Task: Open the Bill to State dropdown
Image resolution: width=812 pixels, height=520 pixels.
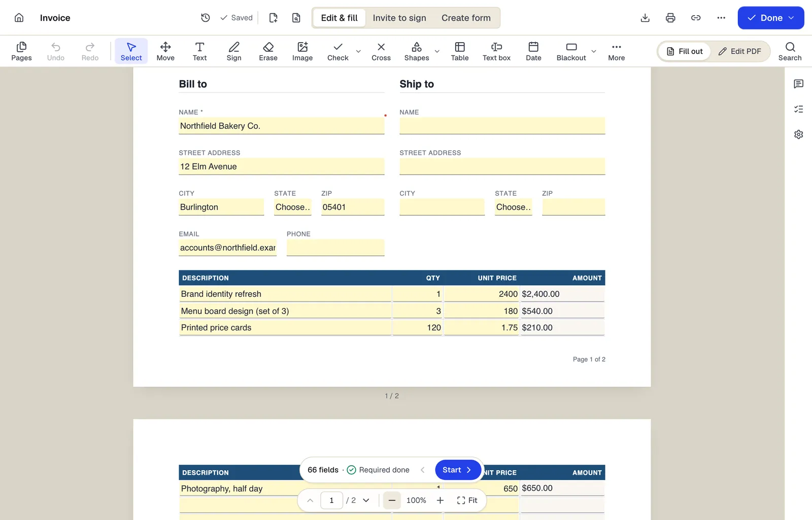Action: point(293,207)
